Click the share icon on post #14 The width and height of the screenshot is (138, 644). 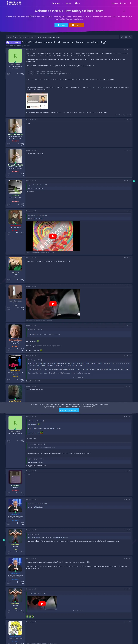pyautogui.click(x=127, y=530)
